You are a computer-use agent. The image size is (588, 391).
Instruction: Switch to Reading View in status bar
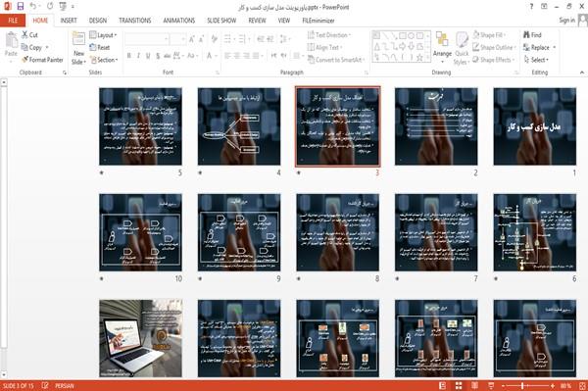point(474,385)
